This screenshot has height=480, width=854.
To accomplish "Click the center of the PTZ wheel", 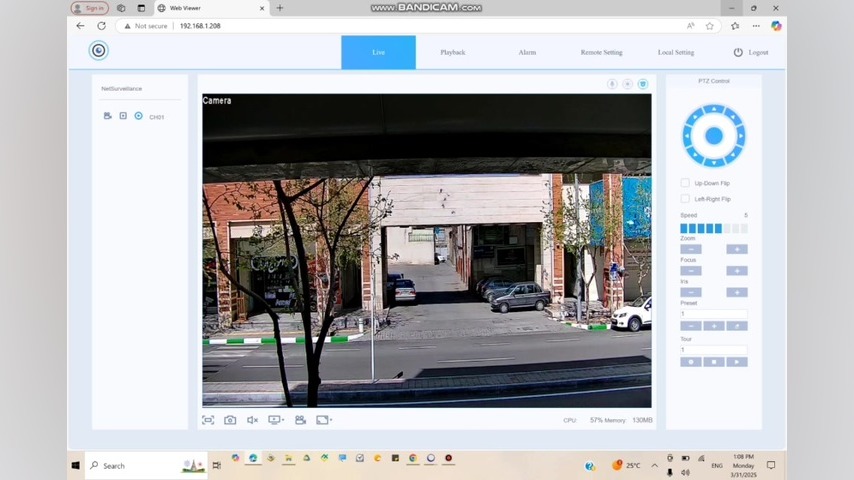I will (x=713, y=136).
